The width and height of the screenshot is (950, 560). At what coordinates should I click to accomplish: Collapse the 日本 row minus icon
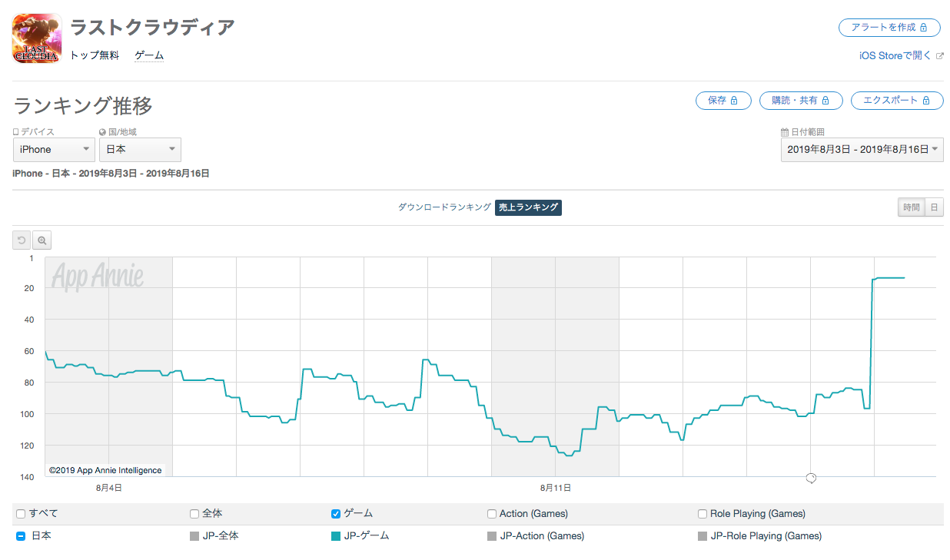click(21, 536)
